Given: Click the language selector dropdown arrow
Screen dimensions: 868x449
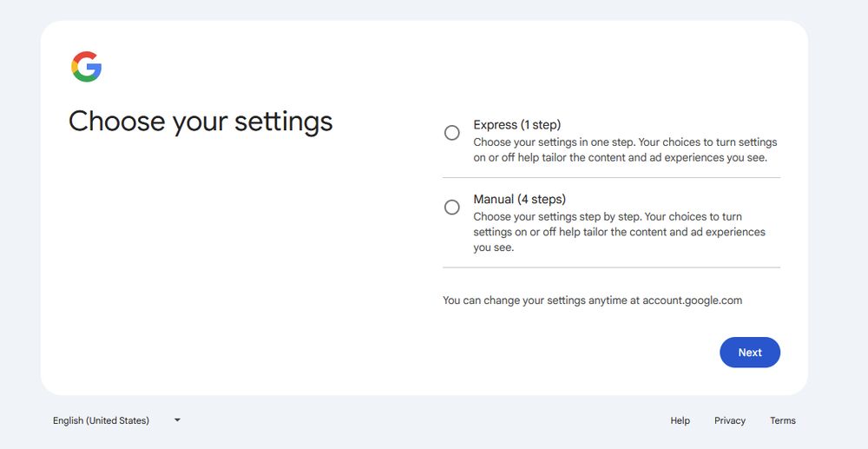Looking at the screenshot, I should point(177,420).
